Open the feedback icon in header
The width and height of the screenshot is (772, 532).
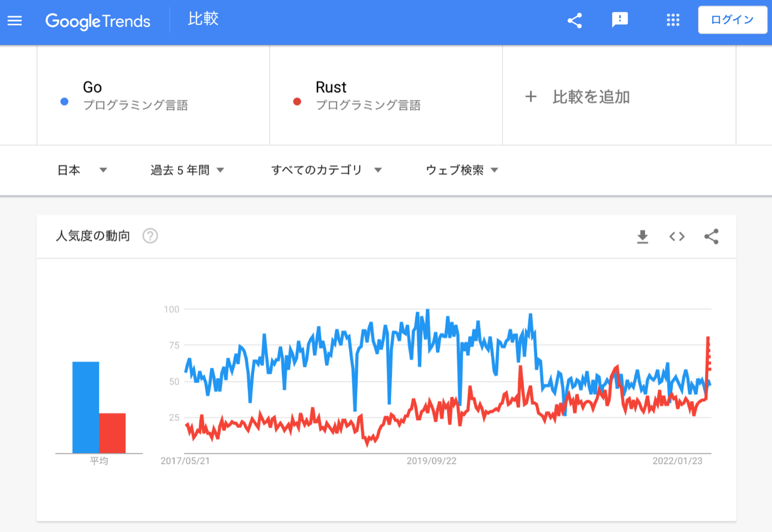point(620,20)
